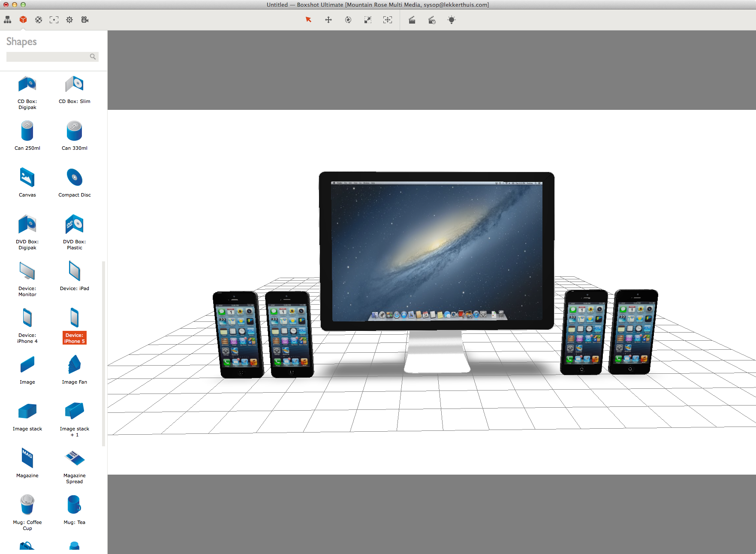Select the Compact Disc shape
Image resolution: width=756 pixels, height=554 pixels.
pos(75,182)
